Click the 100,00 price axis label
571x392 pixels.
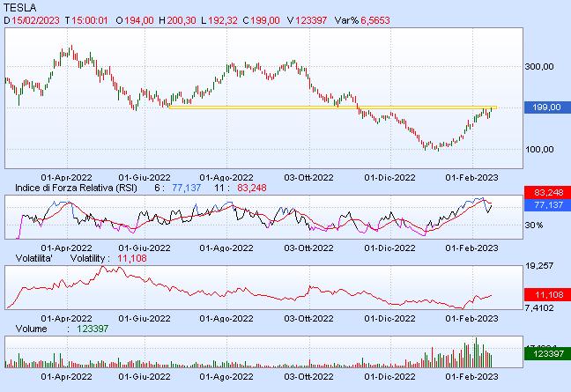pyautogui.click(x=539, y=149)
